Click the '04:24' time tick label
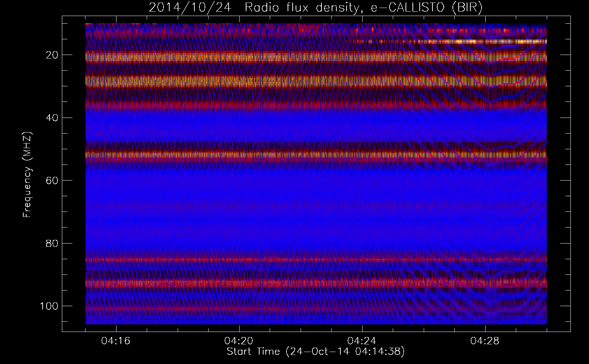The width and height of the screenshot is (589, 364). click(362, 341)
